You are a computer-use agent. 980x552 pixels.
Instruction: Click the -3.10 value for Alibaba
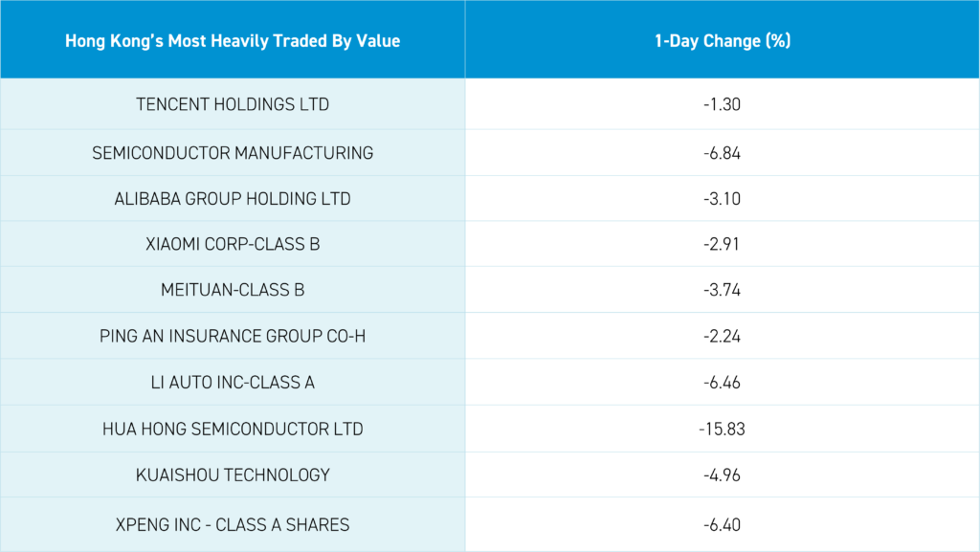pos(722,199)
